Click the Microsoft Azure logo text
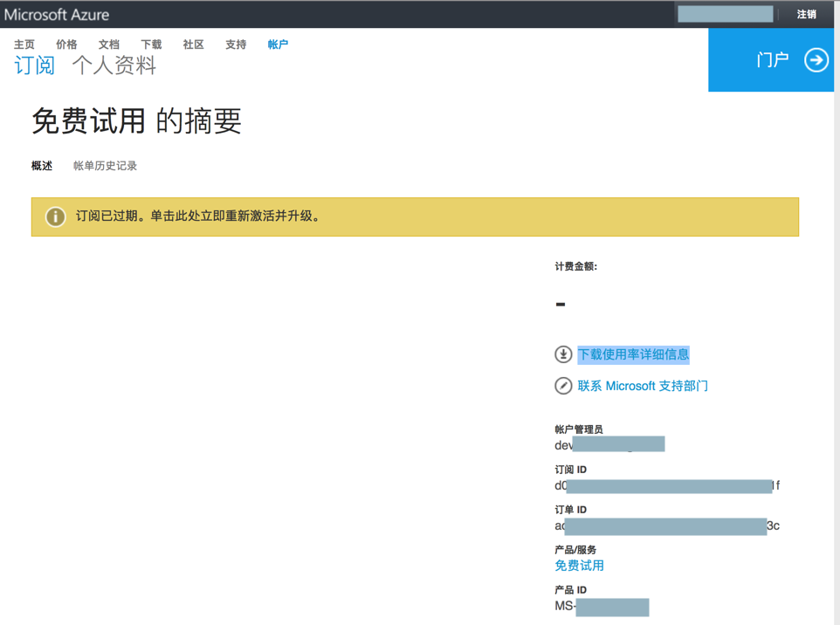This screenshot has height=625, width=840. coord(57,15)
